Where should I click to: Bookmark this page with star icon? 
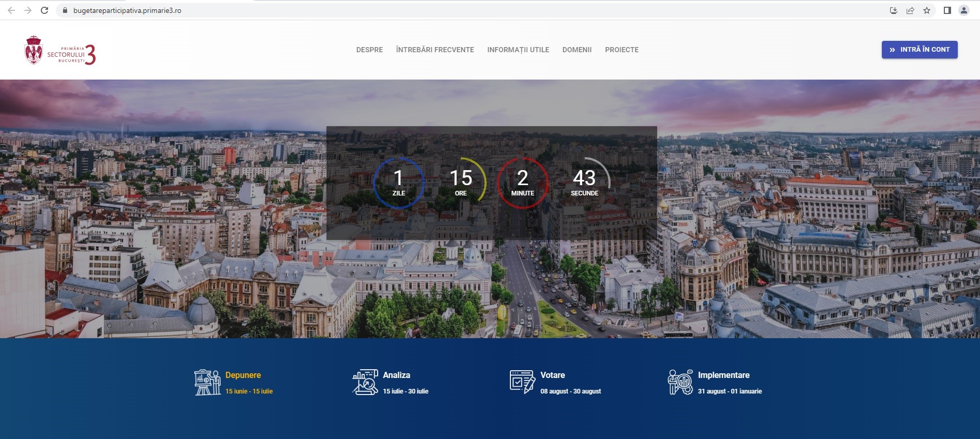point(927,10)
